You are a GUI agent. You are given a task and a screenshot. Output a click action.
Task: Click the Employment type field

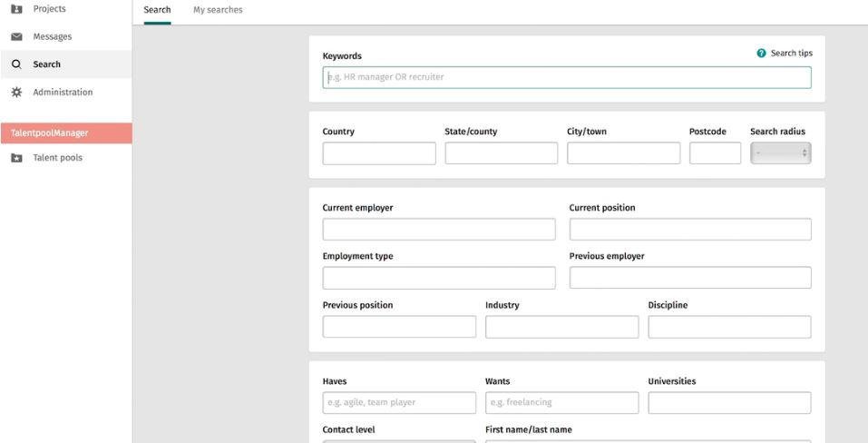click(439, 278)
